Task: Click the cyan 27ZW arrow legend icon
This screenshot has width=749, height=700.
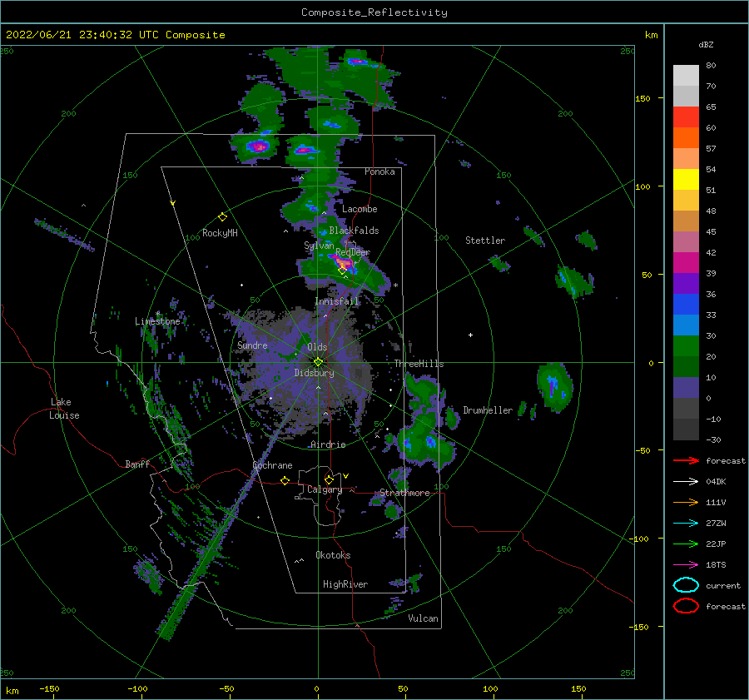Action: pos(686,524)
